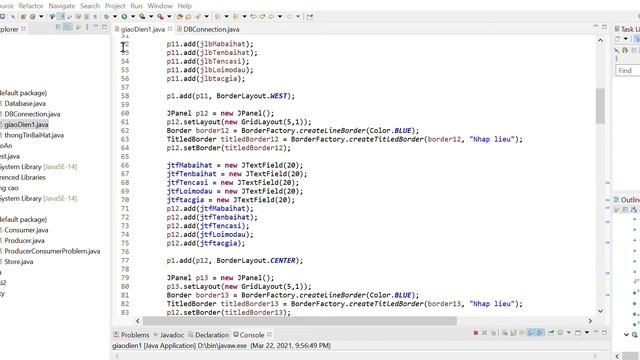Screen dimensions: 640x360
Task: Toggle Scroll Lock in Console toolbar
Action: [513, 333]
